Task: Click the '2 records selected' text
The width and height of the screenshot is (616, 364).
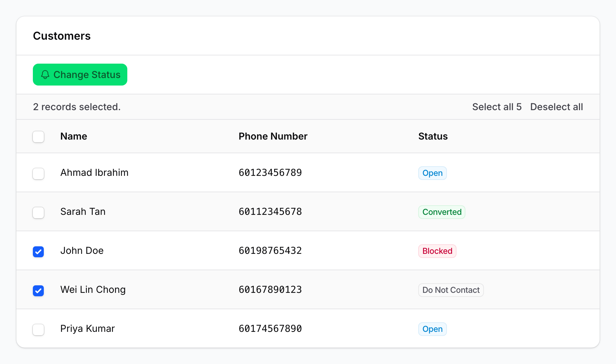Action: click(77, 107)
